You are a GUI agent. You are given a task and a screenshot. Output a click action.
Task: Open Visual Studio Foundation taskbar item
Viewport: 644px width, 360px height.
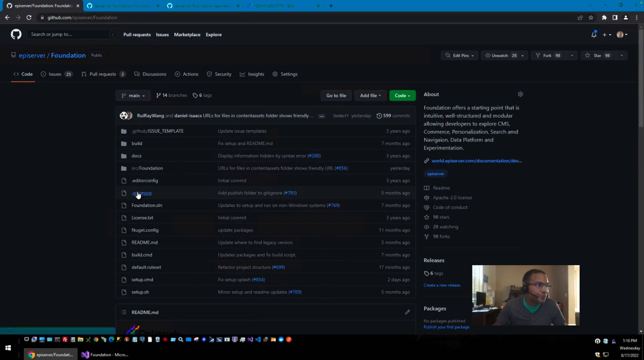tap(105, 355)
